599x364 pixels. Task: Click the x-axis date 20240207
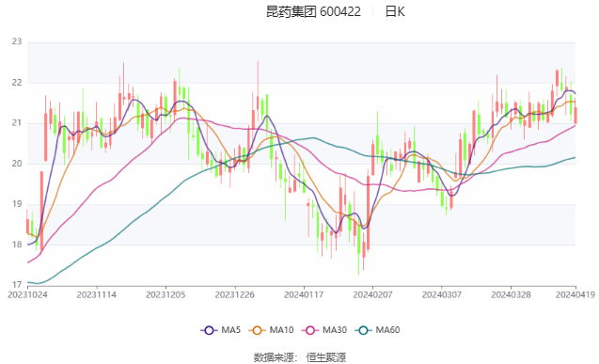(x=372, y=295)
